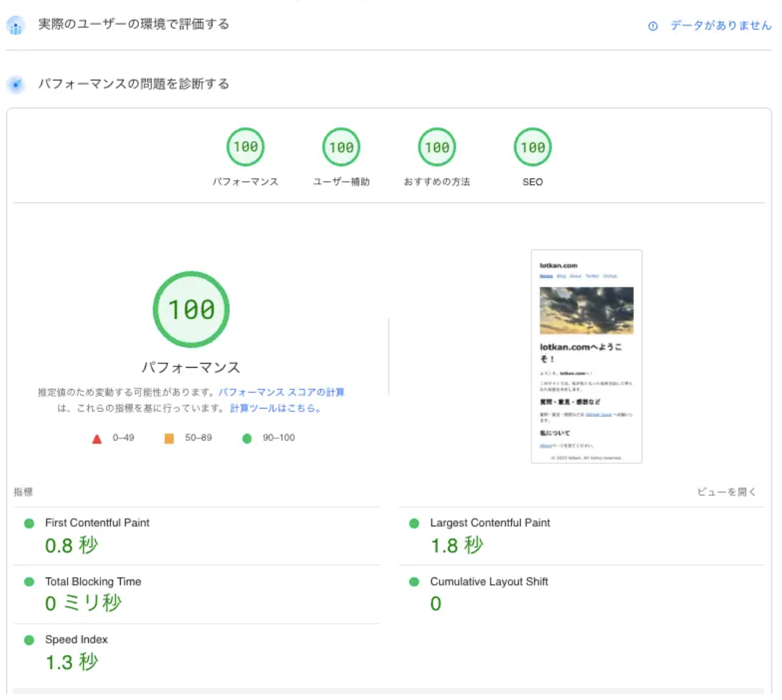Click the large performance score circle
The width and height of the screenshot is (782, 700).
tap(191, 309)
